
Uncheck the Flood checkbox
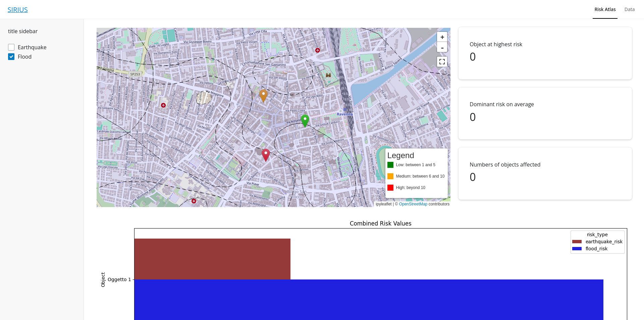(x=11, y=57)
